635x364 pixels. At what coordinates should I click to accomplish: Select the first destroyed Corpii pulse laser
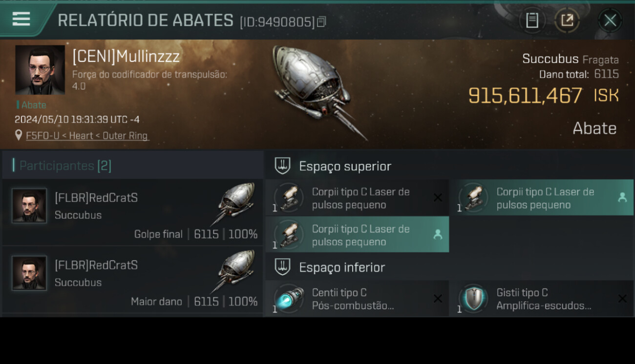[357, 198]
